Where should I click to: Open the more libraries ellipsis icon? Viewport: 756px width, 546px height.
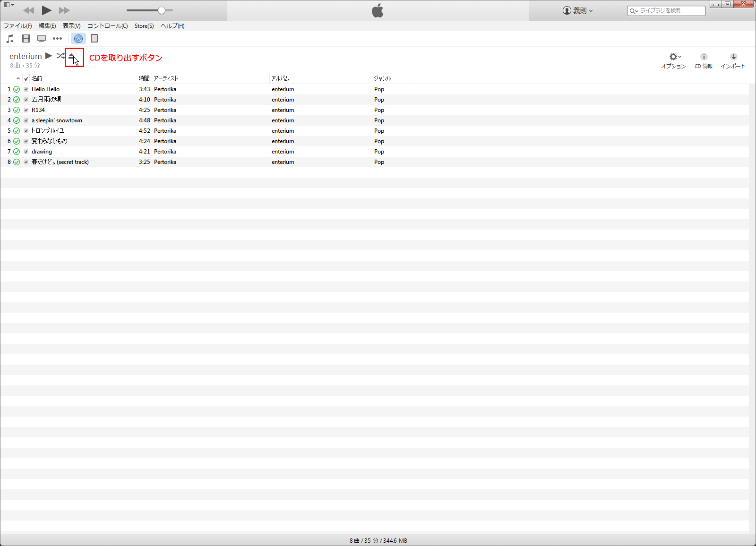tap(57, 38)
